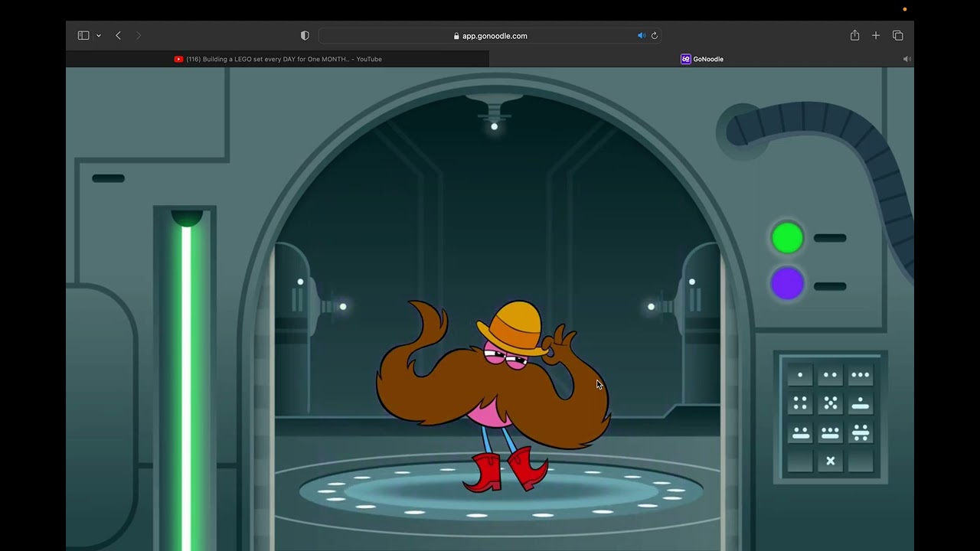Mute the GoNoodle tab speaker icon

click(906, 59)
